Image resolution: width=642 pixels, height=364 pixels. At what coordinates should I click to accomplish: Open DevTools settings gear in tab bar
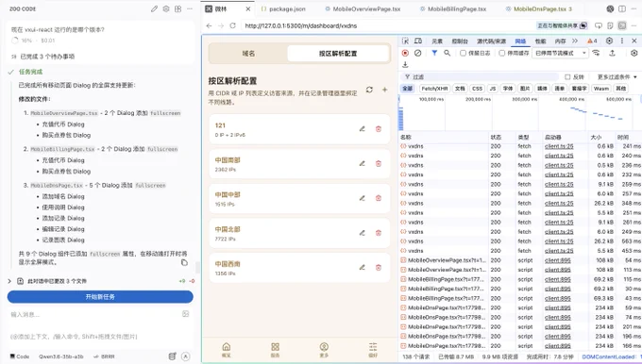point(609,41)
